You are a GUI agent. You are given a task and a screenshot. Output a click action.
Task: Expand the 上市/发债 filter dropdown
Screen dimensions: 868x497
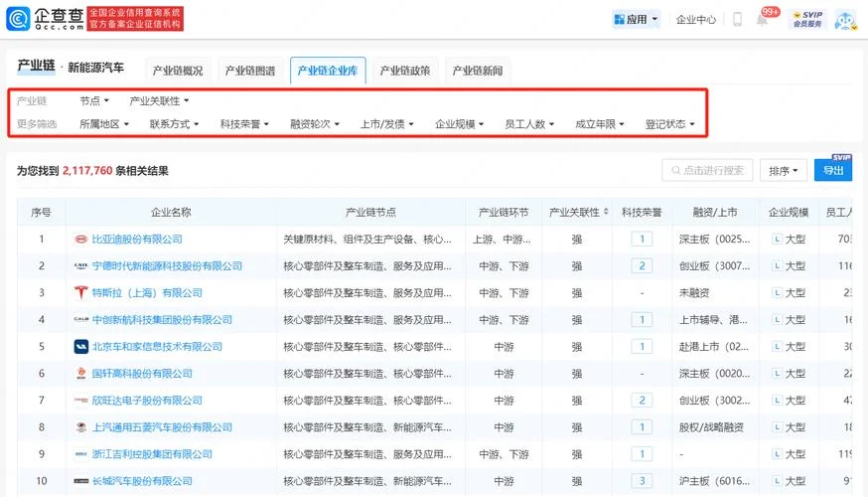tap(387, 124)
